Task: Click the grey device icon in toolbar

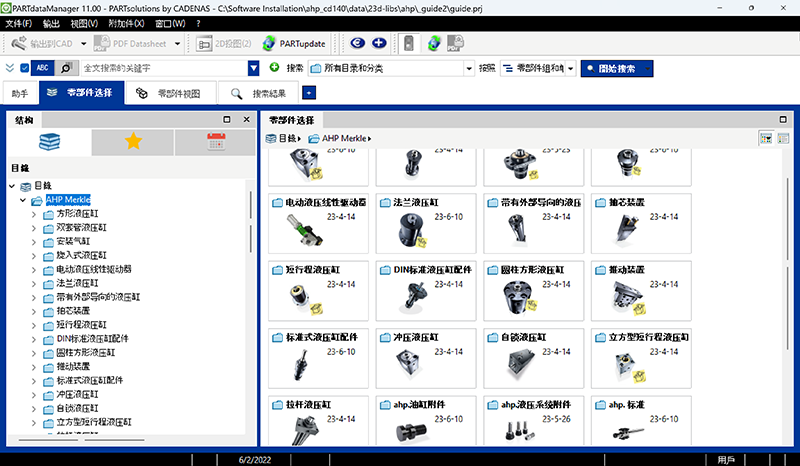Action: pos(409,43)
